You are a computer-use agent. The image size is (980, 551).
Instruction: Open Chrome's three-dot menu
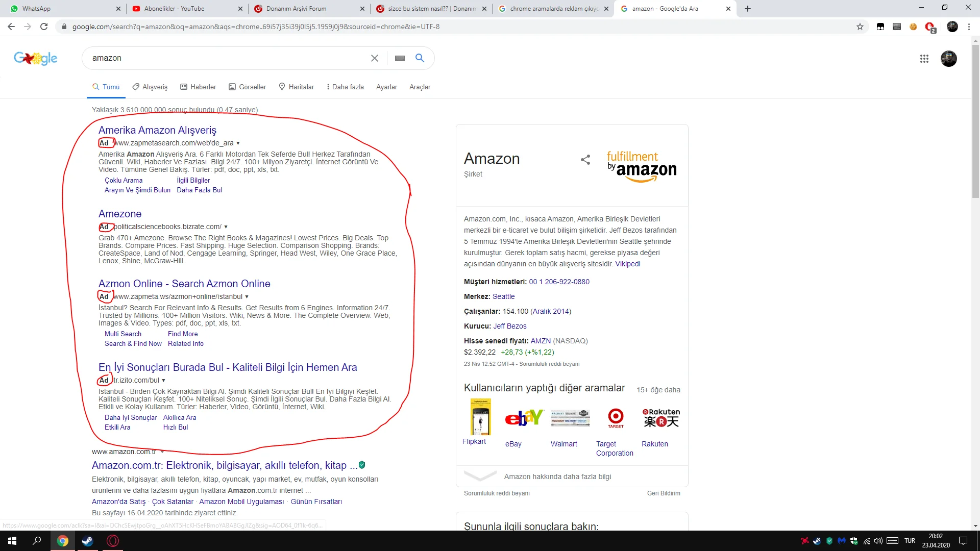[969, 27]
